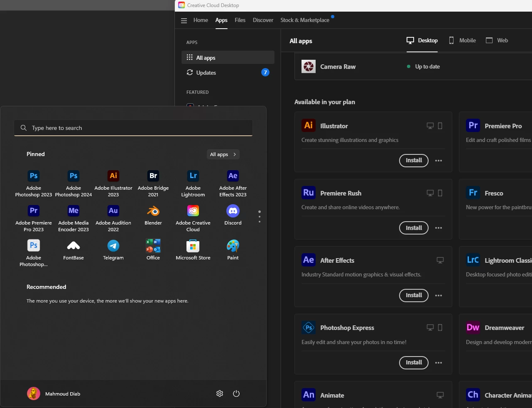Viewport: 532px width, 408px height.
Task: Open more options for Photoshop Express
Action: [x=439, y=363]
